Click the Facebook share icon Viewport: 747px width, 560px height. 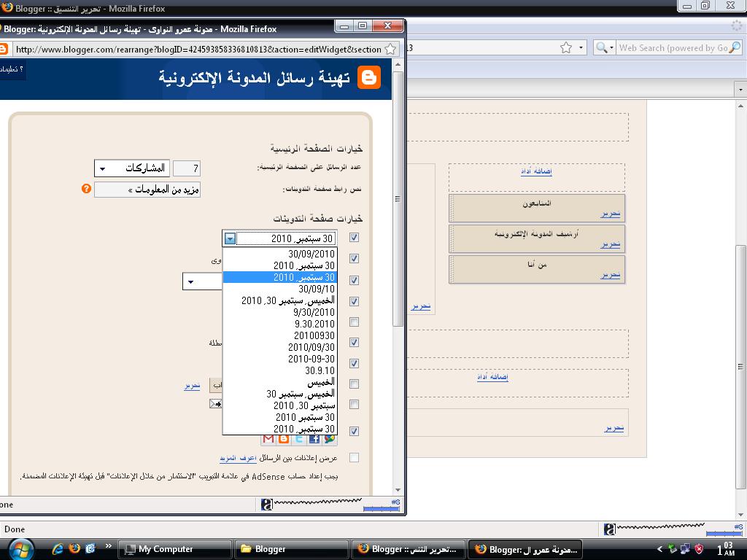pyautogui.click(x=314, y=439)
